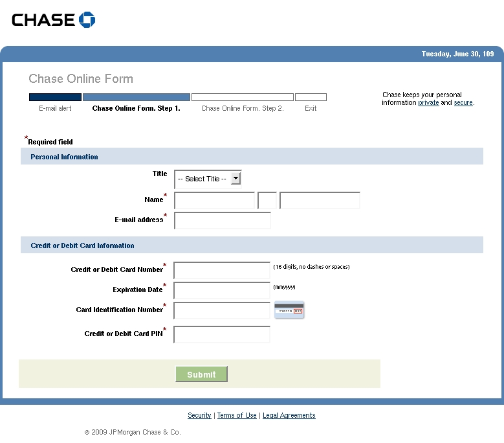
Task: Click the Expiration Date field
Action: point(222,290)
